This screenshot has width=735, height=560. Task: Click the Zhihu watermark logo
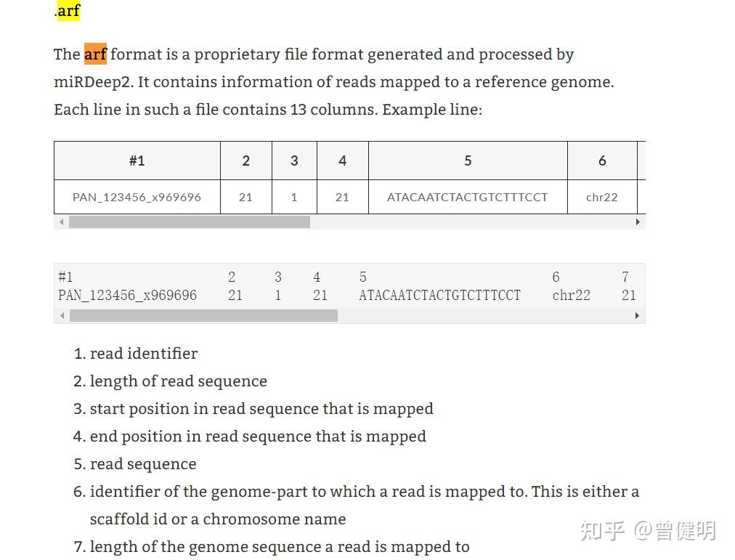[x=602, y=531]
